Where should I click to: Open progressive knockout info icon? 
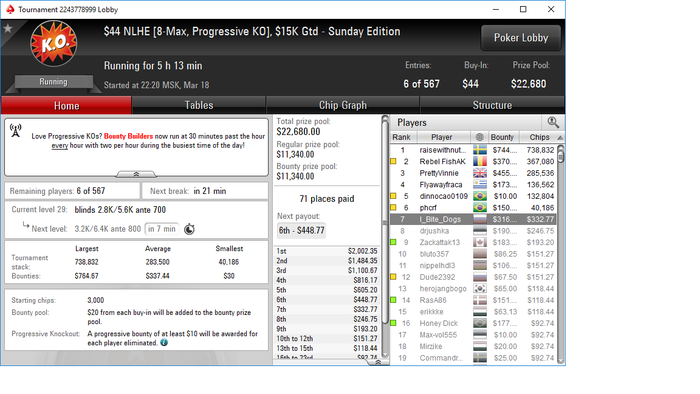164,343
